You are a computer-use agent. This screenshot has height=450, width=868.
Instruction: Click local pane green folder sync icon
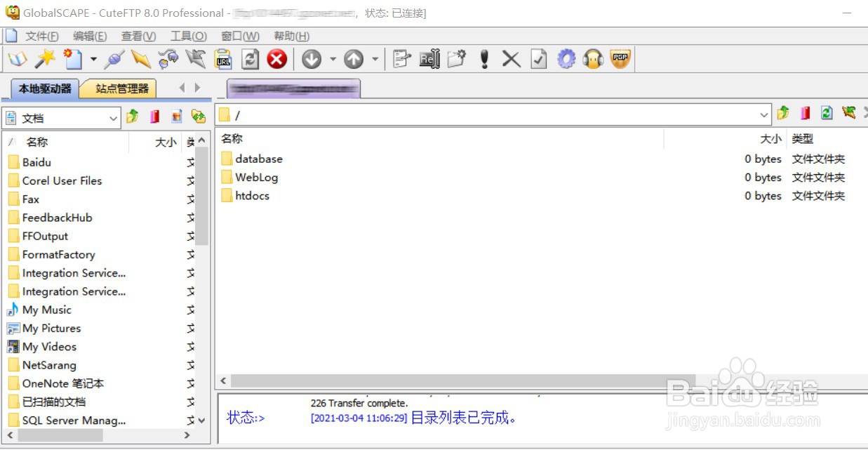[199, 116]
